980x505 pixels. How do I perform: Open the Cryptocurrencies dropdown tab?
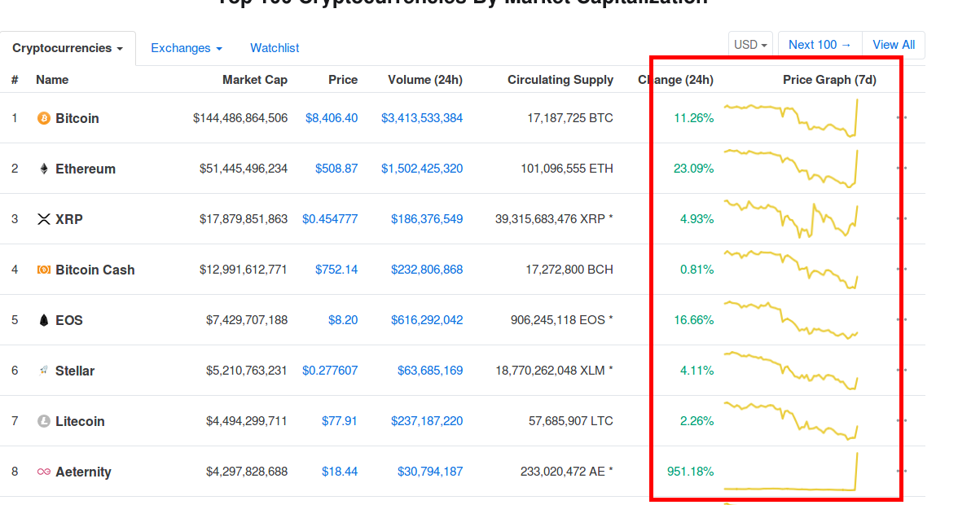(68, 48)
